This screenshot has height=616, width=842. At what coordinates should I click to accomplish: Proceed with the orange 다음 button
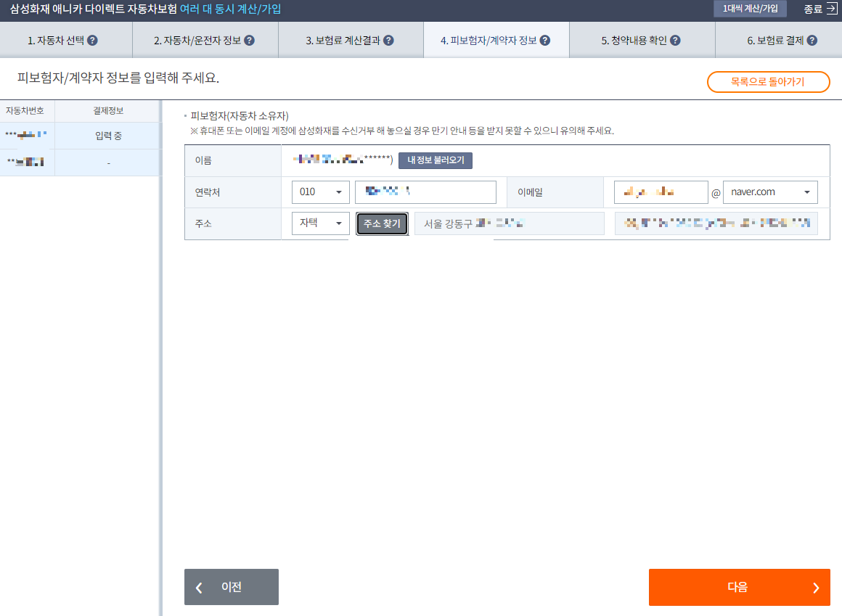740,587
